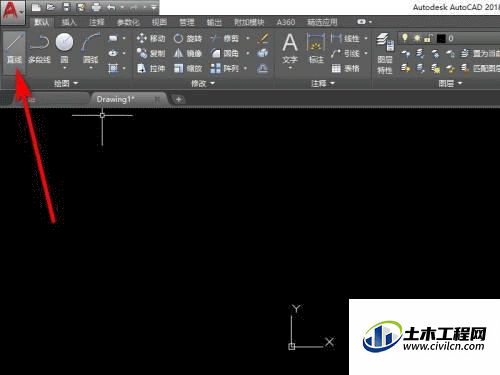
Task: Click layer 0 black color swatch
Action: coord(441,39)
